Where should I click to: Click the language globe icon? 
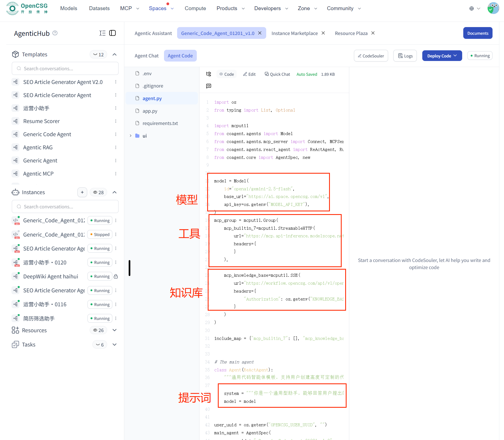click(x=471, y=8)
